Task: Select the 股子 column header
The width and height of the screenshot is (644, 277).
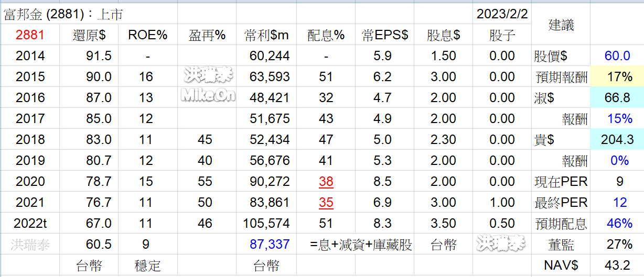Action: coord(502,35)
